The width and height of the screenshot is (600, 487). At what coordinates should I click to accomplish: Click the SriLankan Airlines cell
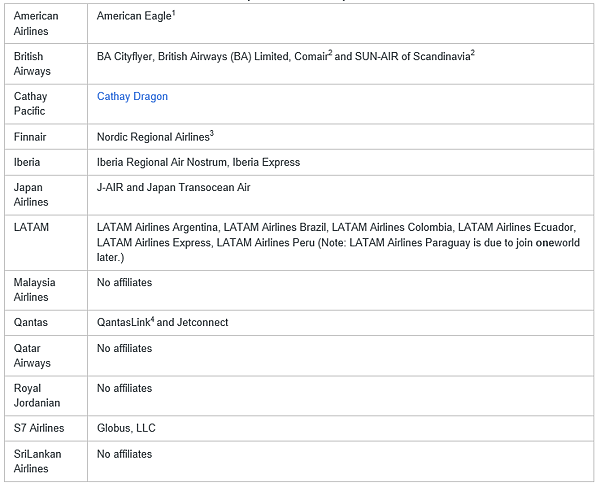tap(46, 461)
